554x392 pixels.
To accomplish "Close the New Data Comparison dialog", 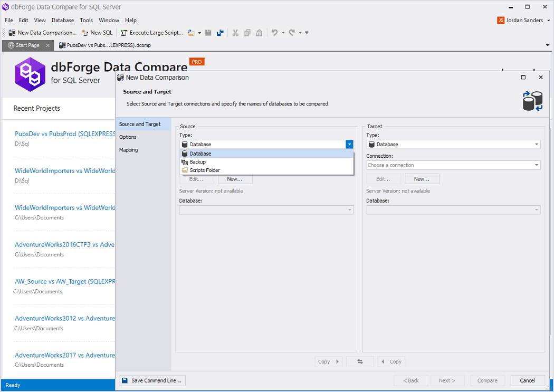I will point(541,78).
